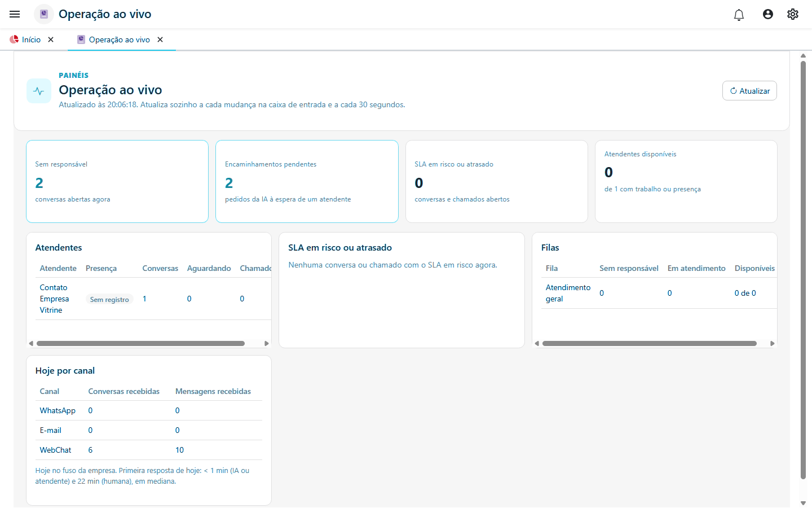The width and height of the screenshot is (812, 508).
Task: Open the Sem responsável card
Action: 117,181
